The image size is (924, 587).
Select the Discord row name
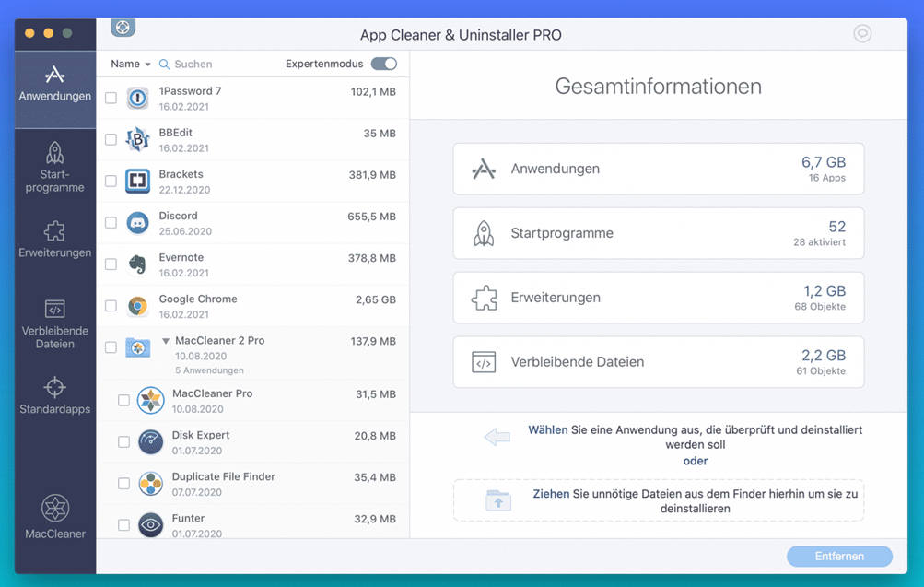178,216
